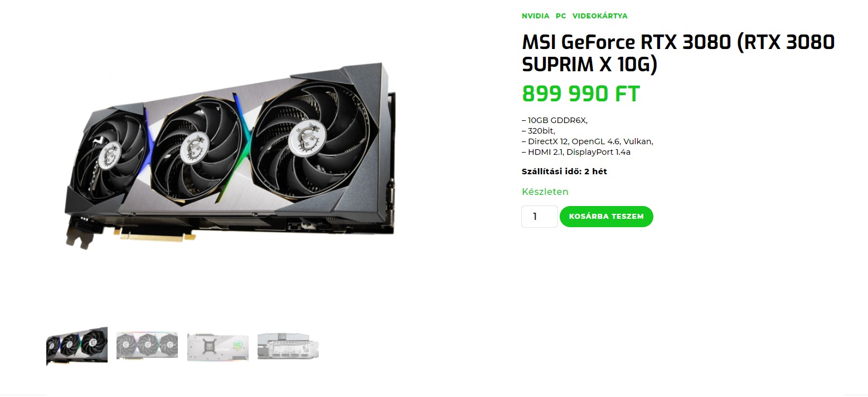The image size is (868, 397).
Task: Click the center fan's dragon logo
Action: pos(194,146)
